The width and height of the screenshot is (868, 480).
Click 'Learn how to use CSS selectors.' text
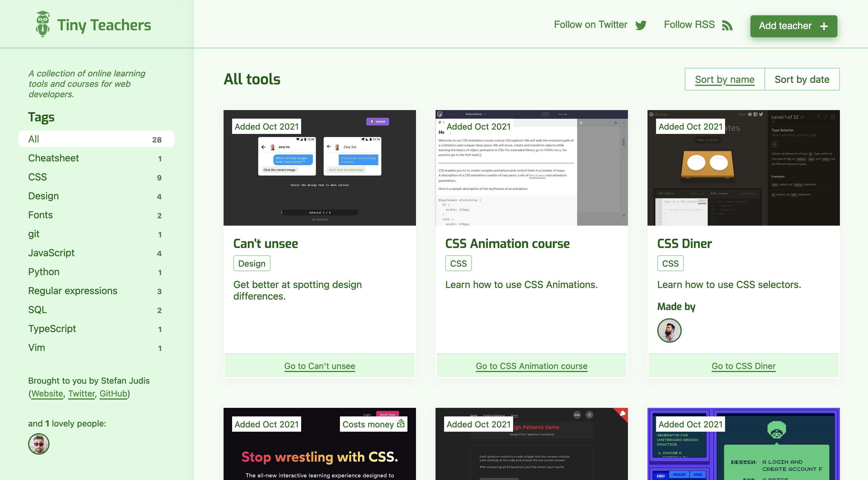729,284
